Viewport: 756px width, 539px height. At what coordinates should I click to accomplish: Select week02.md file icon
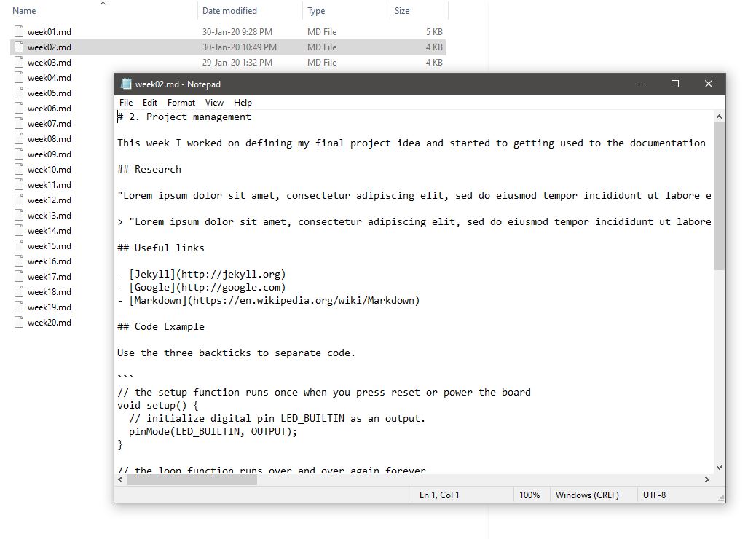(19, 47)
